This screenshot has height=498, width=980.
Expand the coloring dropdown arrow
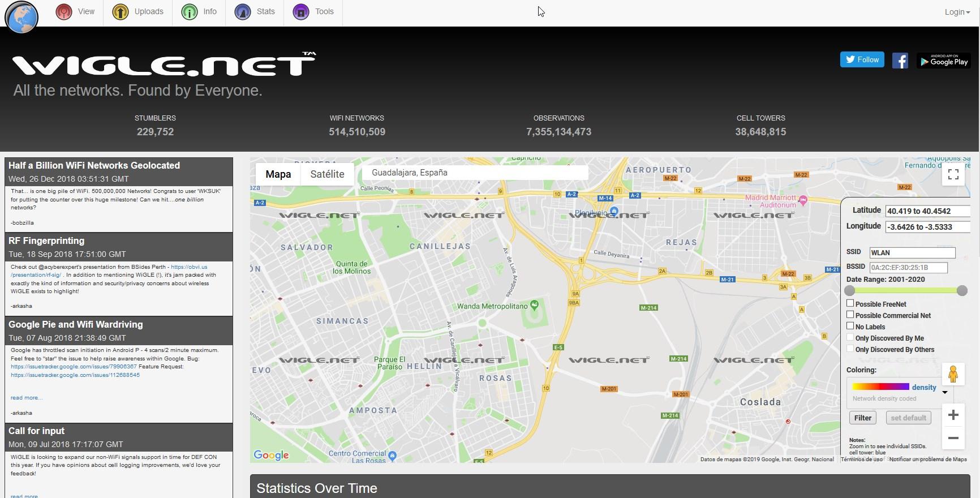tap(944, 392)
